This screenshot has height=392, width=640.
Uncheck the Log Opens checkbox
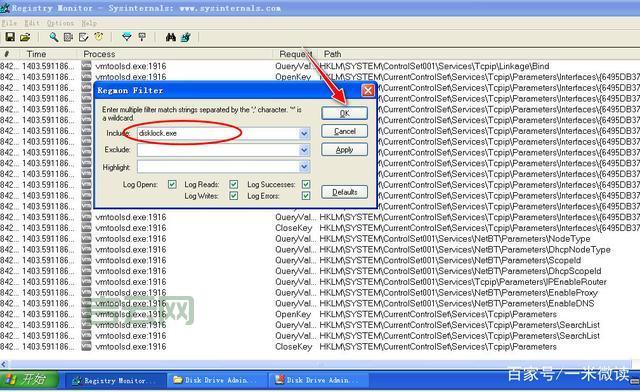coord(172,185)
